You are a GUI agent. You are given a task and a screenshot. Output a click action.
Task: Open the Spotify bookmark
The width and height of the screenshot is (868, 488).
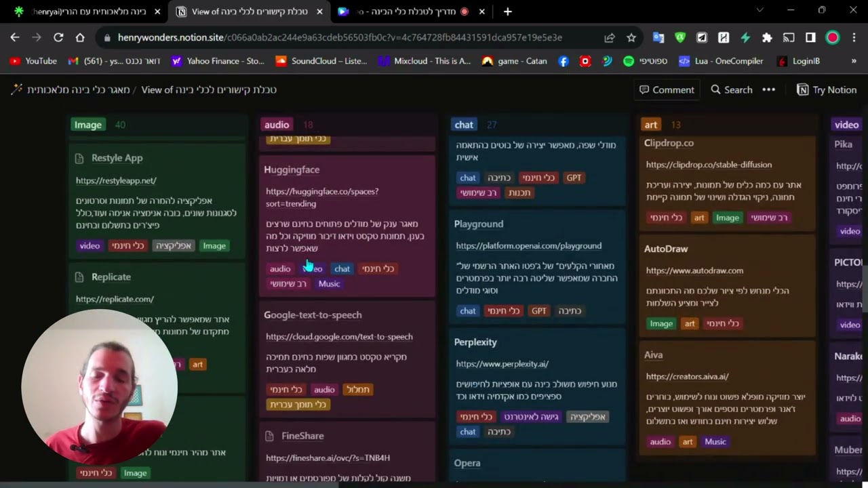tap(645, 61)
